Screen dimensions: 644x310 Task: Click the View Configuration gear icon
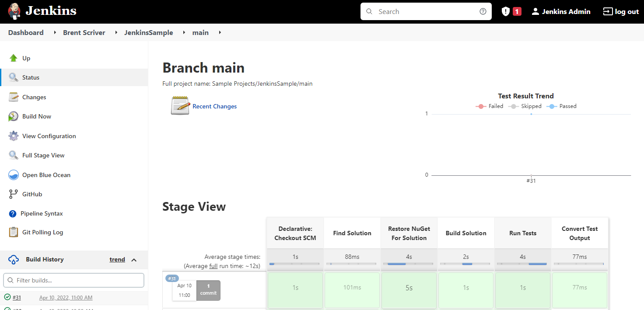point(14,136)
